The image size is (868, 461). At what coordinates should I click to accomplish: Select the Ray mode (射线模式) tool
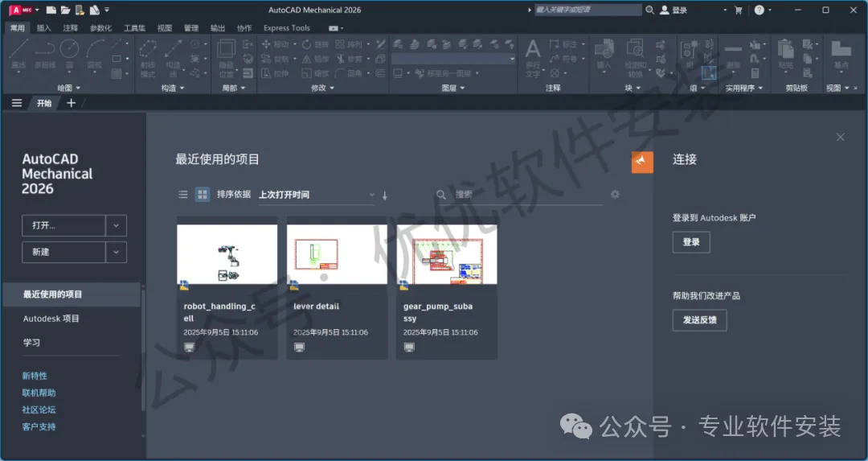(148, 58)
